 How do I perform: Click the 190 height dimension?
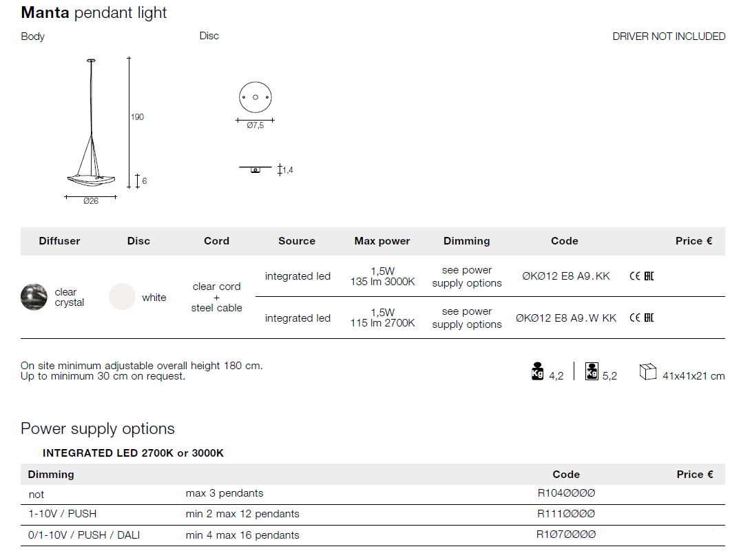tap(138, 116)
